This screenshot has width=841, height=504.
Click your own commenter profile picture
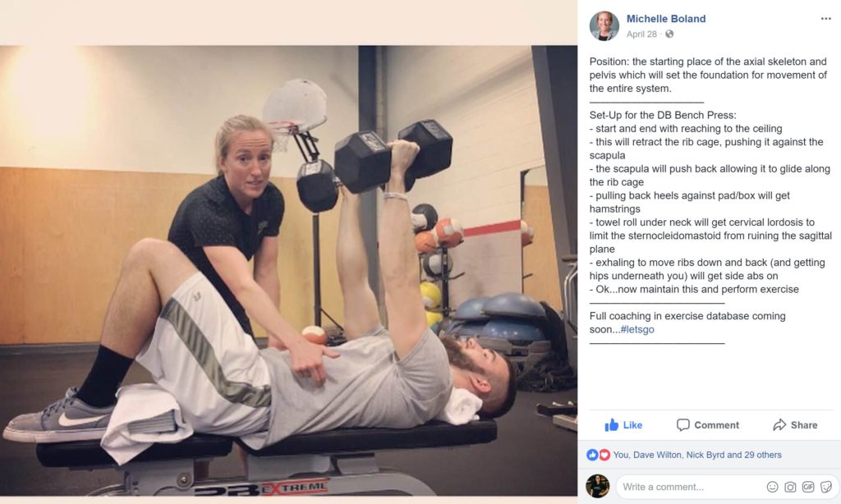point(598,486)
